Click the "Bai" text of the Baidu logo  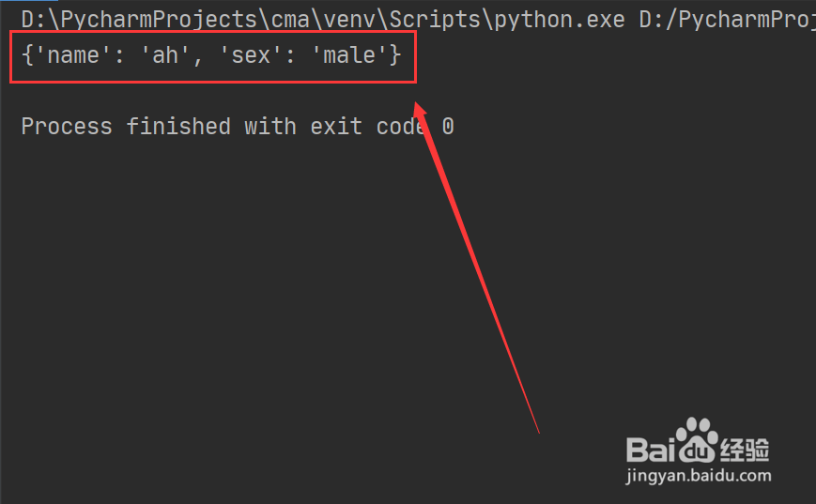click(651, 450)
